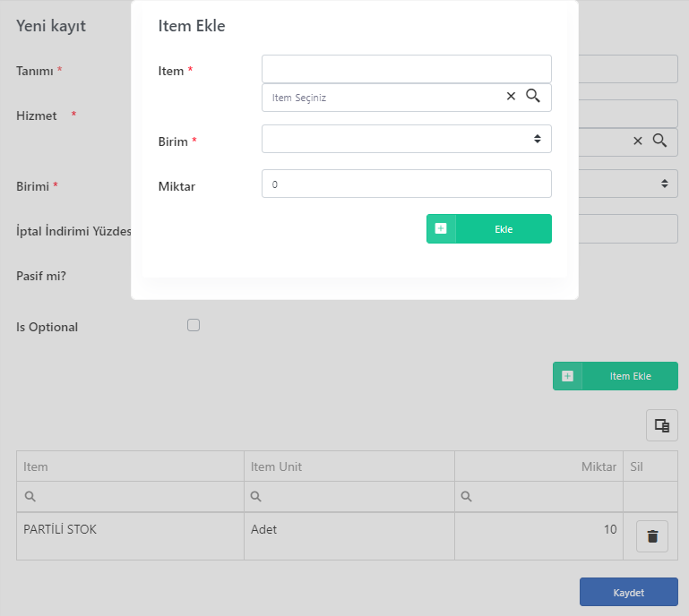Click the green Ekle button
The height and width of the screenshot is (616, 689).
pos(489,228)
